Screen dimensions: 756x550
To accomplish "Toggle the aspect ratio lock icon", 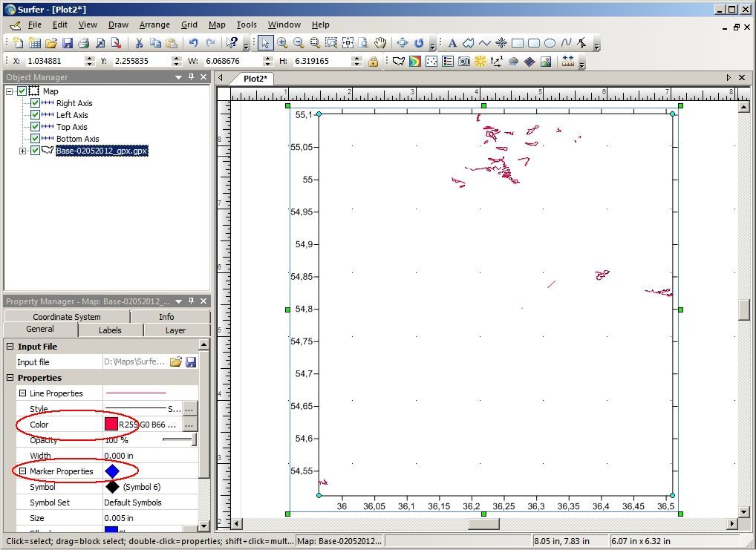I will [373, 61].
